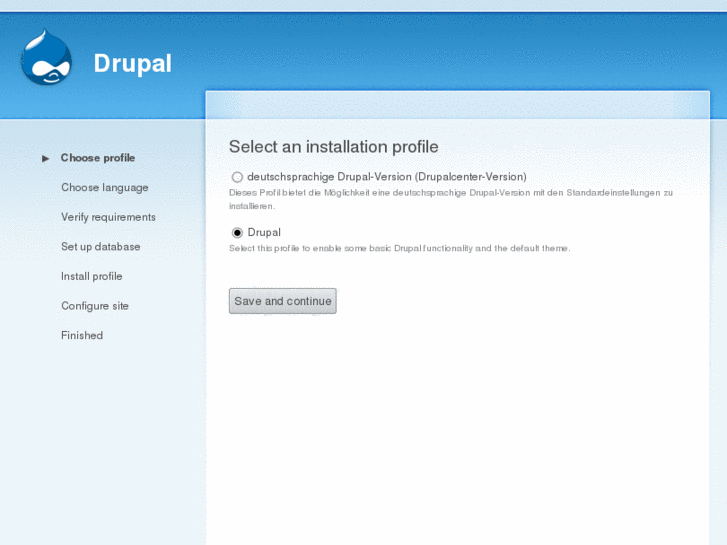The image size is (727, 545).
Task: Click the description starting with Select this profile
Action: pyautogui.click(x=400, y=249)
